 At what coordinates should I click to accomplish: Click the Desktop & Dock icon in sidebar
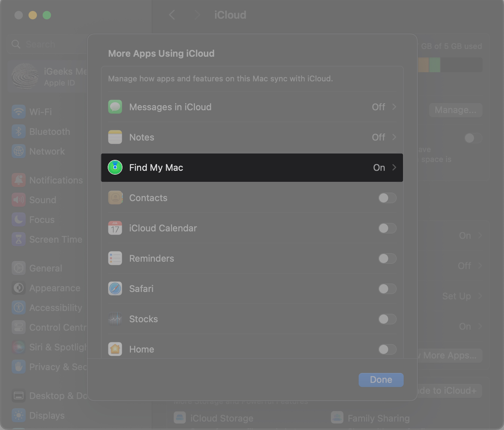(x=19, y=396)
